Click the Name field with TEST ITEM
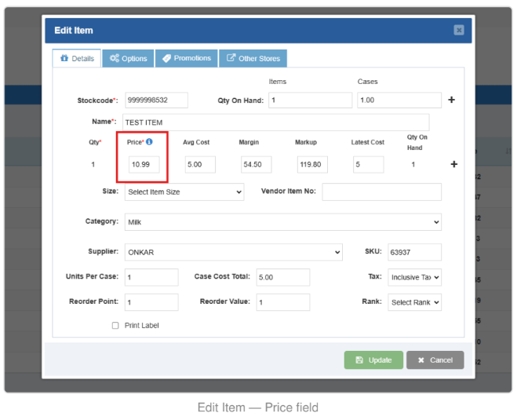Viewport: 517px width, 420px height. point(276,122)
